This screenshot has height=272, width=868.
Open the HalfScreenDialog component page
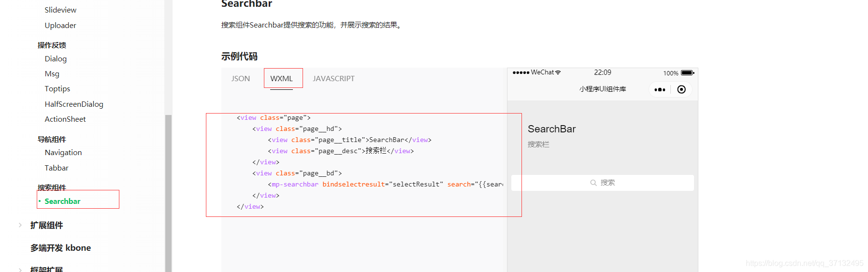coord(74,104)
